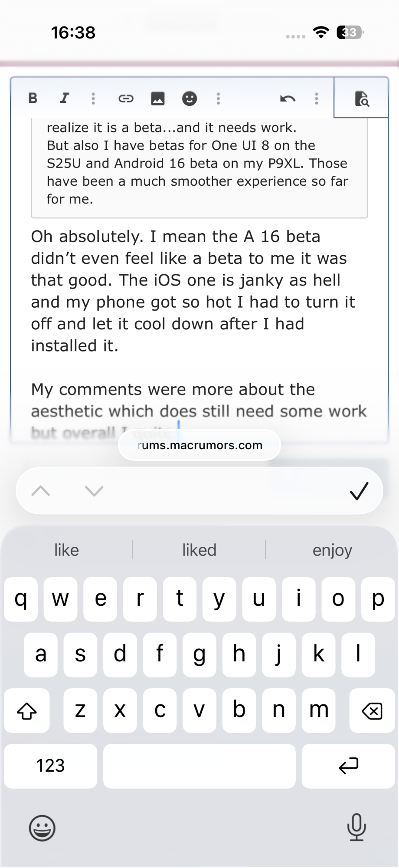Jump to next field with down chevron
399x868 pixels.
[94, 491]
